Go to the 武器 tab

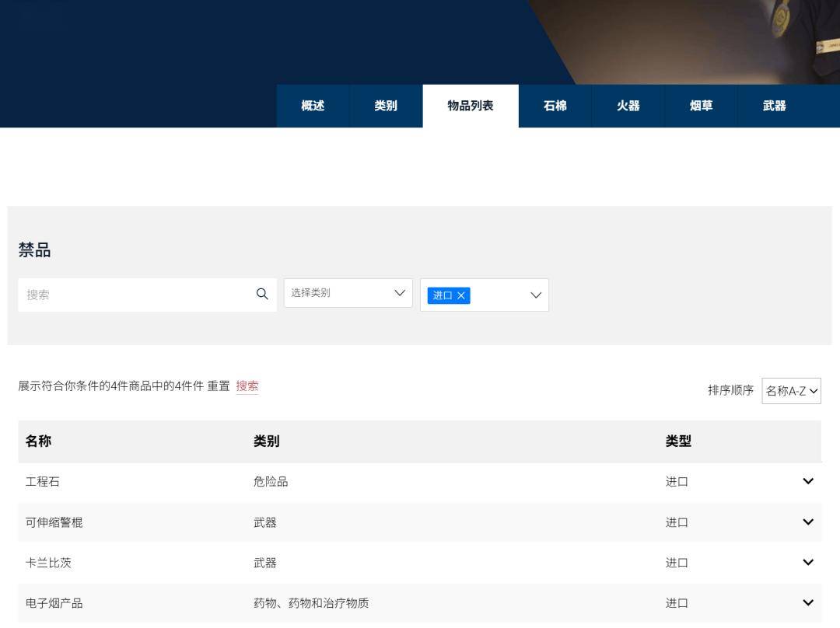775,106
